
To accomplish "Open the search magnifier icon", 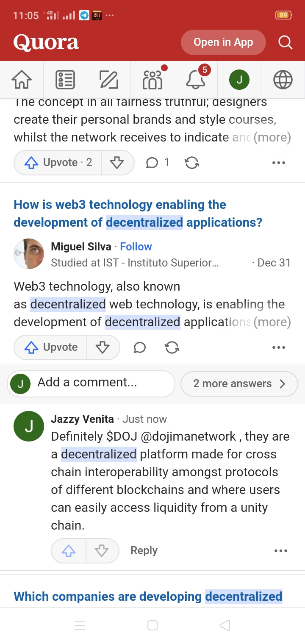I will 285,42.
